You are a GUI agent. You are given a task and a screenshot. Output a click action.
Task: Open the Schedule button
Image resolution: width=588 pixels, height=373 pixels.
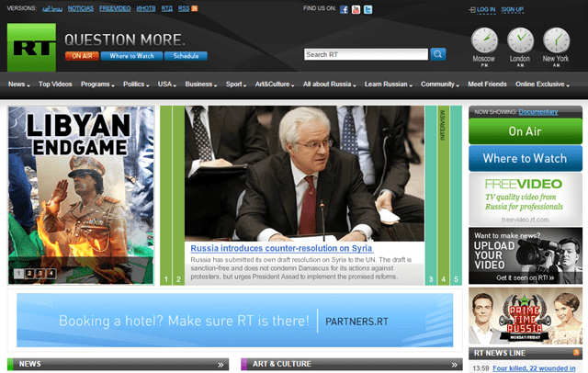186,56
